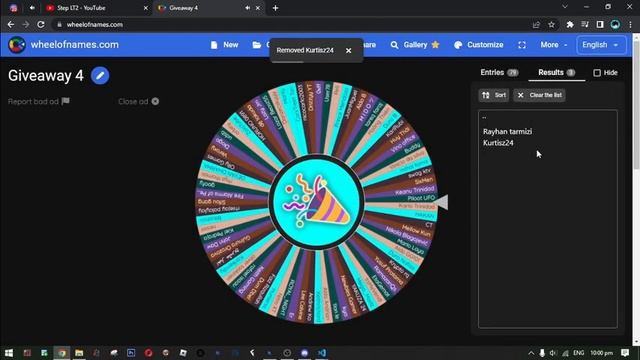Click the microphone tray icon
The width and height of the screenshot is (640, 360).
pyautogui.click(x=542, y=353)
